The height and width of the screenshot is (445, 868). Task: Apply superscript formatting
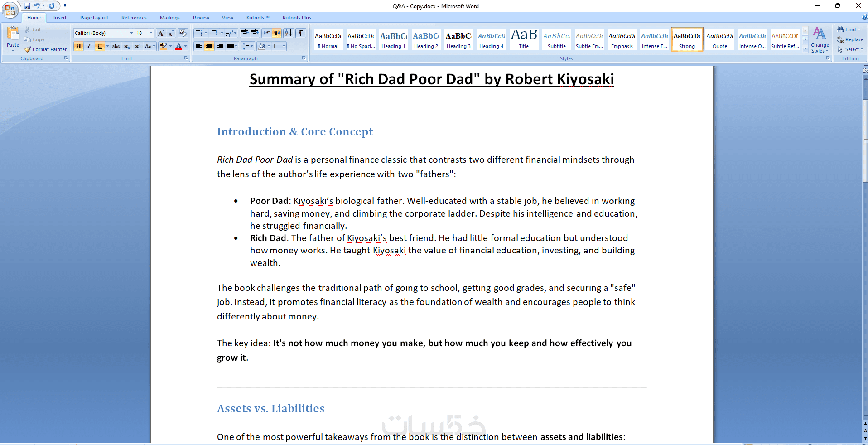click(x=137, y=46)
